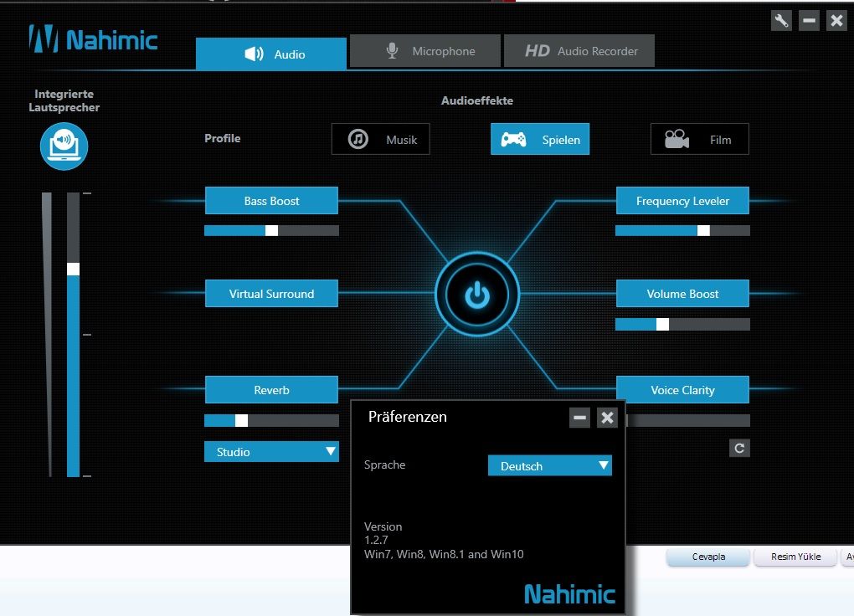
Task: Toggle the Reverb effect
Action: (271, 390)
